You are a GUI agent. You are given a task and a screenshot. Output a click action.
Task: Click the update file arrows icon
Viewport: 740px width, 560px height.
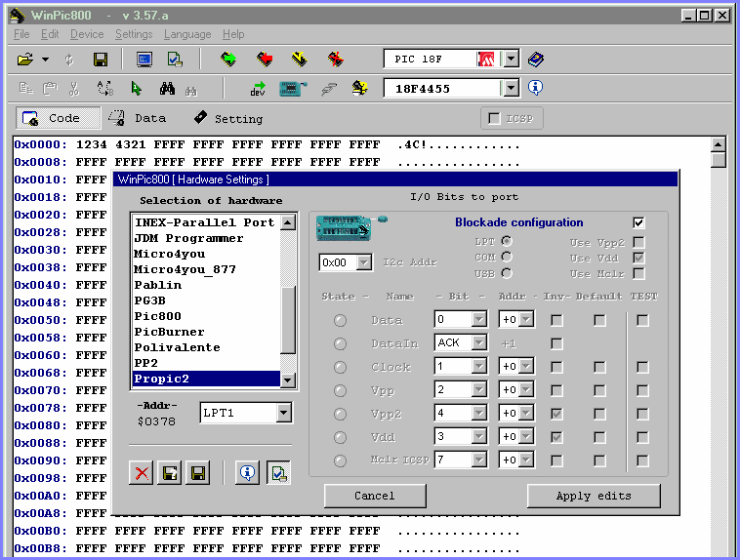[x=69, y=60]
